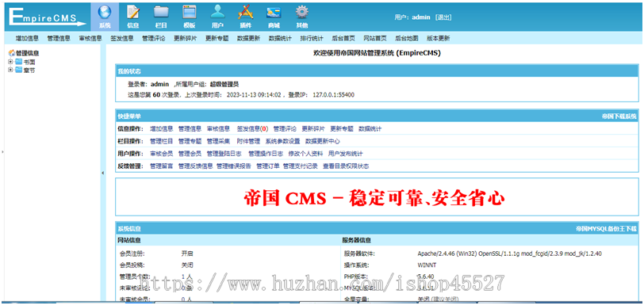
Task: Choose 增加信息 in the top menu bar
Action: [27, 39]
